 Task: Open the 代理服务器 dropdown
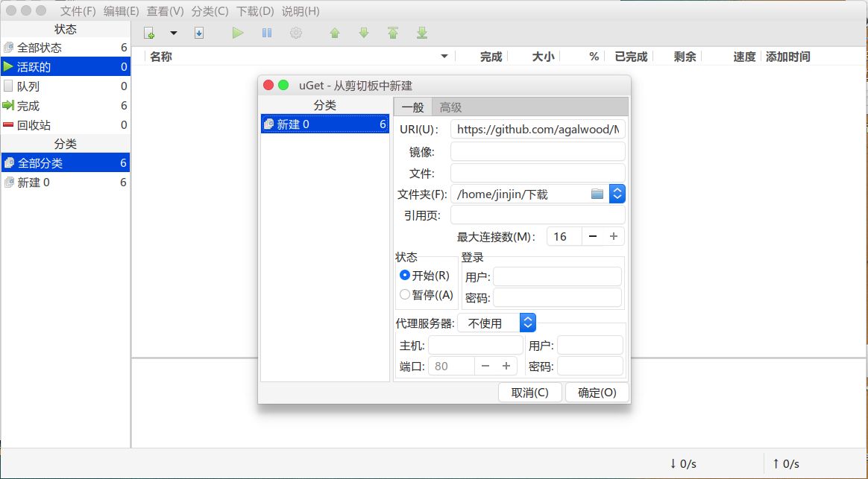tap(497, 323)
